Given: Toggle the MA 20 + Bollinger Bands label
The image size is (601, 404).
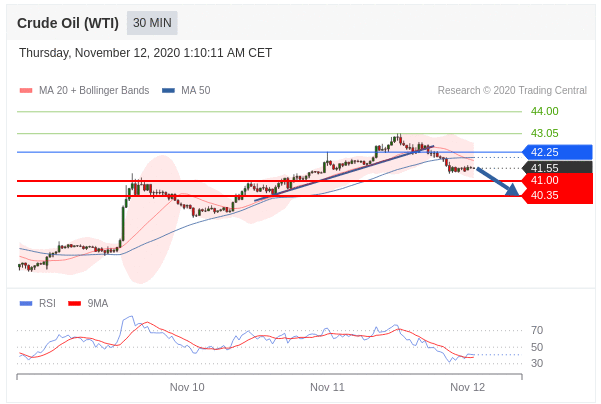Looking at the screenshot, I should (93, 91).
